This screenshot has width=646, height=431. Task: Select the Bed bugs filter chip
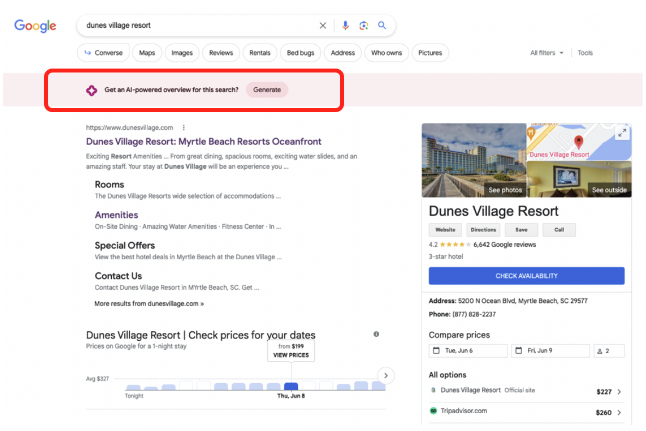(x=300, y=53)
